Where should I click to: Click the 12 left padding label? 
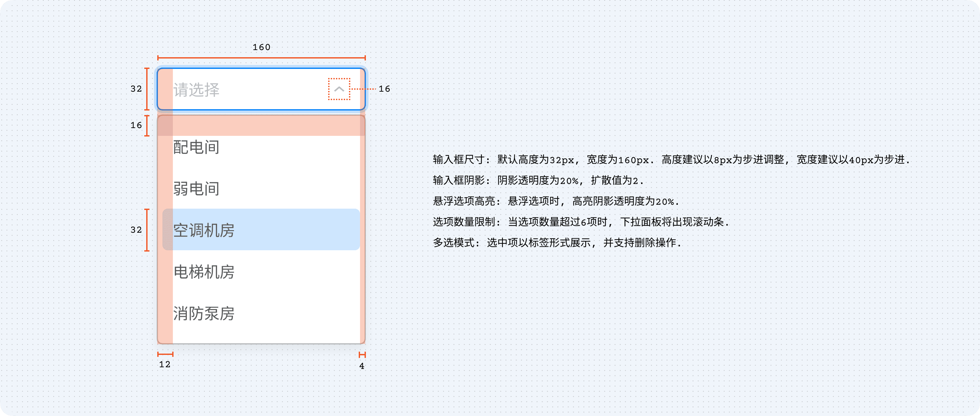[x=165, y=364]
